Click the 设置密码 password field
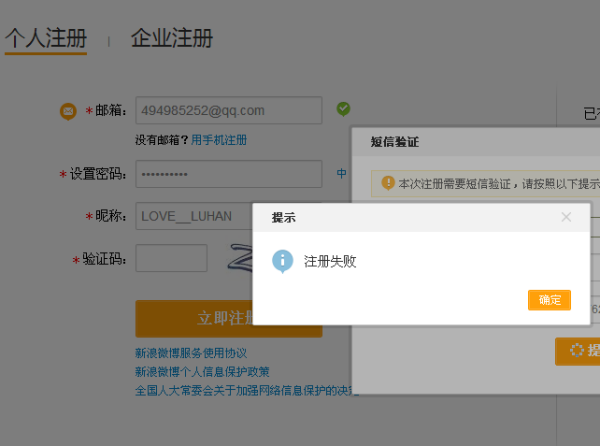The image size is (600, 446). pyautogui.click(x=229, y=174)
